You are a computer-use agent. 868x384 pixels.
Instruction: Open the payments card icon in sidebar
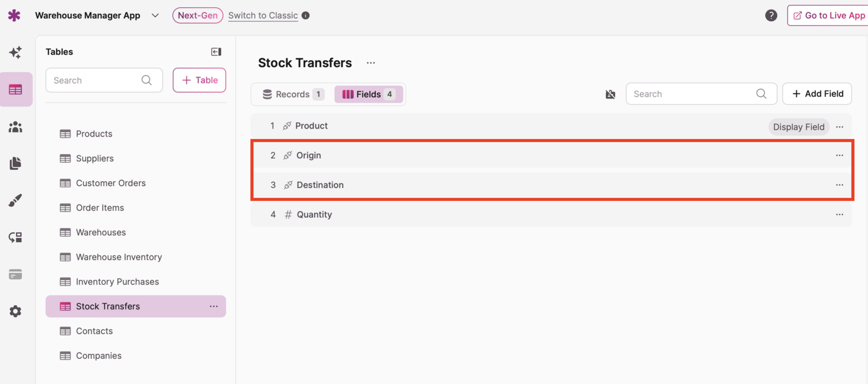coord(16,275)
